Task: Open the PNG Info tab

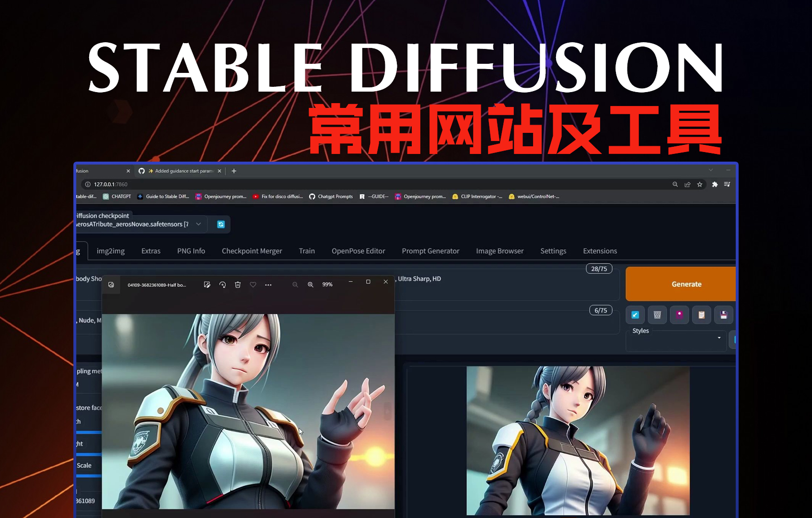Action: pyautogui.click(x=191, y=251)
